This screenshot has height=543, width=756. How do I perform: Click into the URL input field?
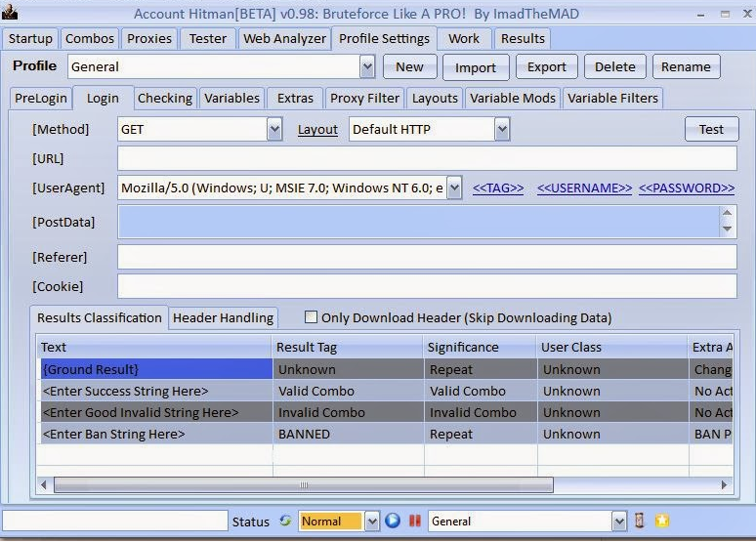(427, 158)
